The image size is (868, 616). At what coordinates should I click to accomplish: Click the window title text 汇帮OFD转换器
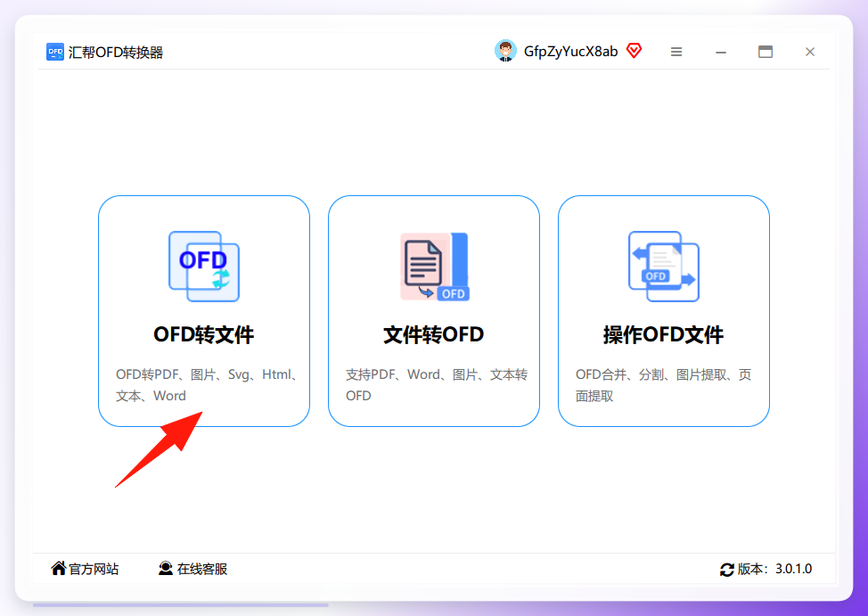tap(116, 53)
